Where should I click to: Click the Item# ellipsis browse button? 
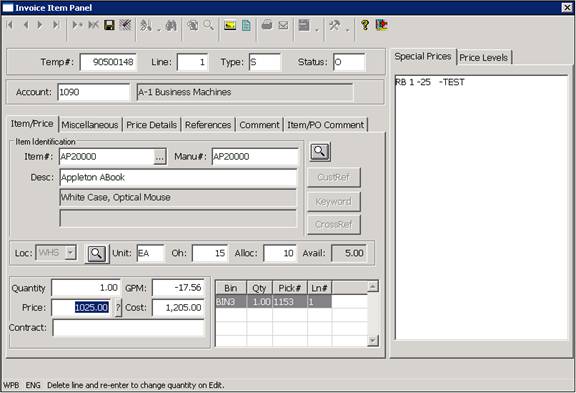(x=159, y=157)
